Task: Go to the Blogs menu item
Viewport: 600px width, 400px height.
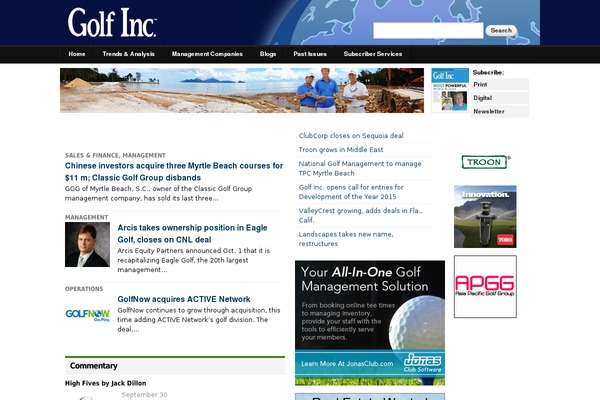Action: 268,54
